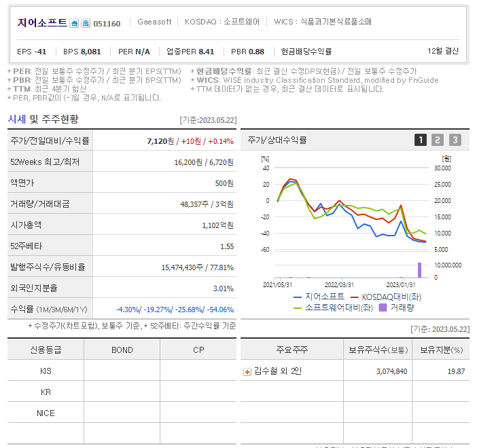Select the 보유주식수(보통) column header
This screenshot has height=448, width=477.
(x=378, y=350)
